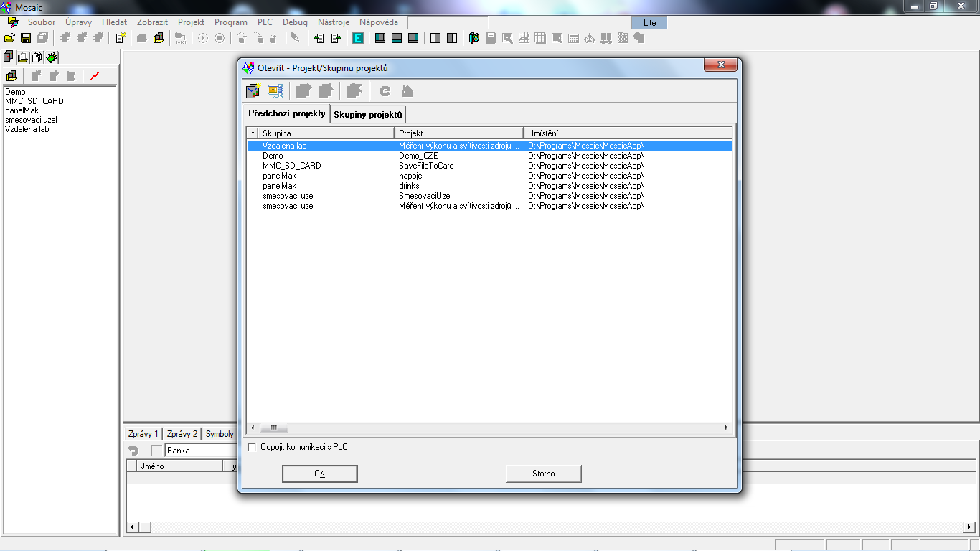Click the Jméno column header in bottom panel
Image resolution: width=980 pixels, height=551 pixels.
point(179,466)
